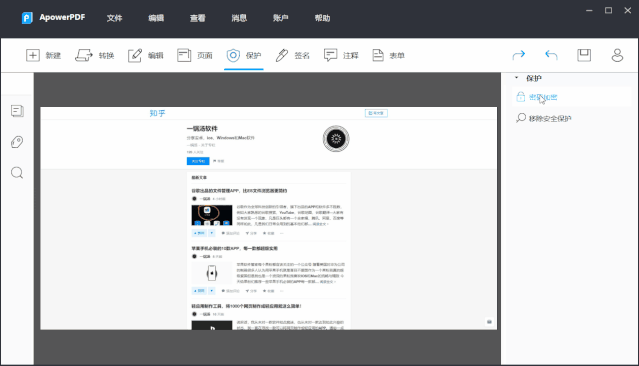The width and height of the screenshot is (639, 366).
Task: Click the blue follow button in document
Action: pyautogui.click(x=198, y=161)
